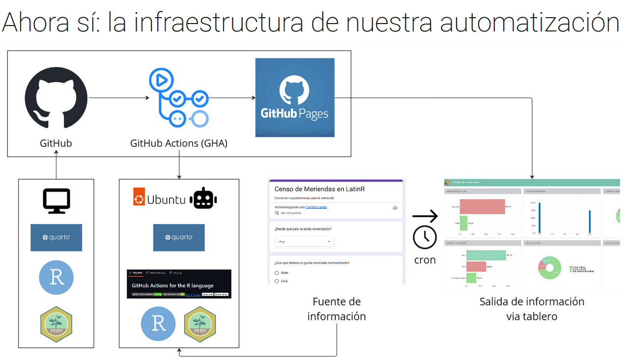Click the Cambiar cuenta link
Image resolution: width=629 pixels, height=364 pixels.
point(316,207)
